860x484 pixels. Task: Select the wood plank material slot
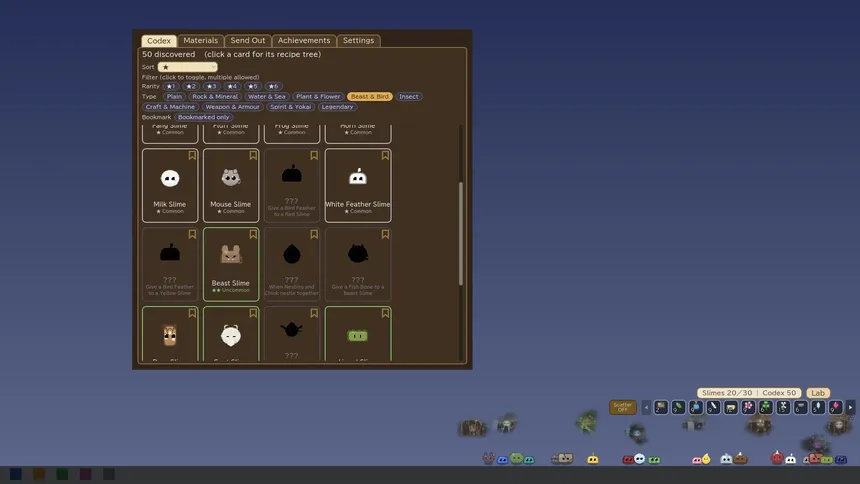click(661, 407)
